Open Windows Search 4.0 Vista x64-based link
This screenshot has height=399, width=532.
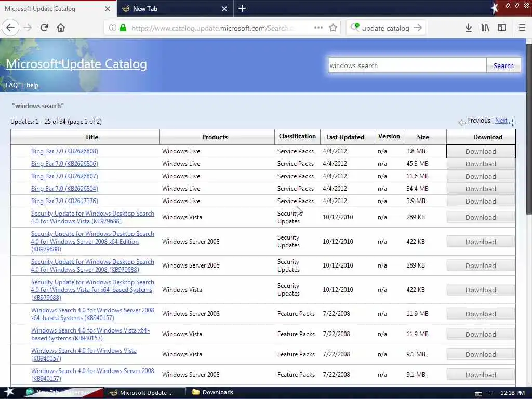coord(90,334)
